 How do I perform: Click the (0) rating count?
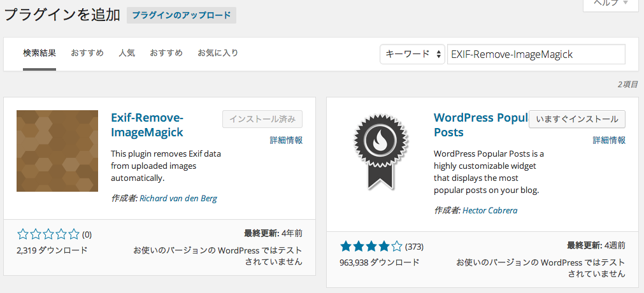click(87, 235)
